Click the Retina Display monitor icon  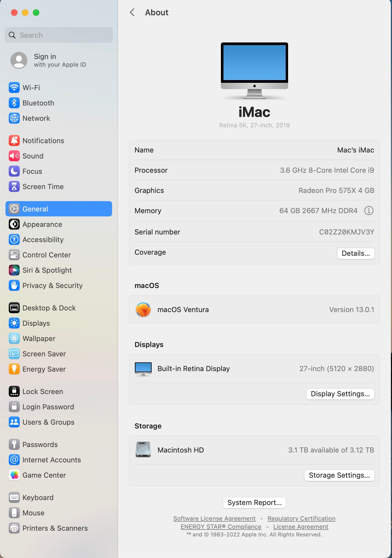tap(143, 369)
